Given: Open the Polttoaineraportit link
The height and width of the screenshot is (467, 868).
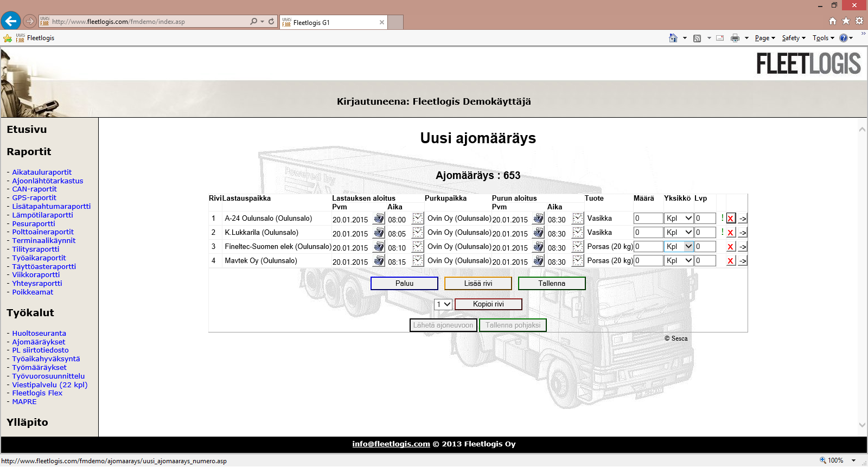Looking at the screenshot, I should [x=43, y=232].
